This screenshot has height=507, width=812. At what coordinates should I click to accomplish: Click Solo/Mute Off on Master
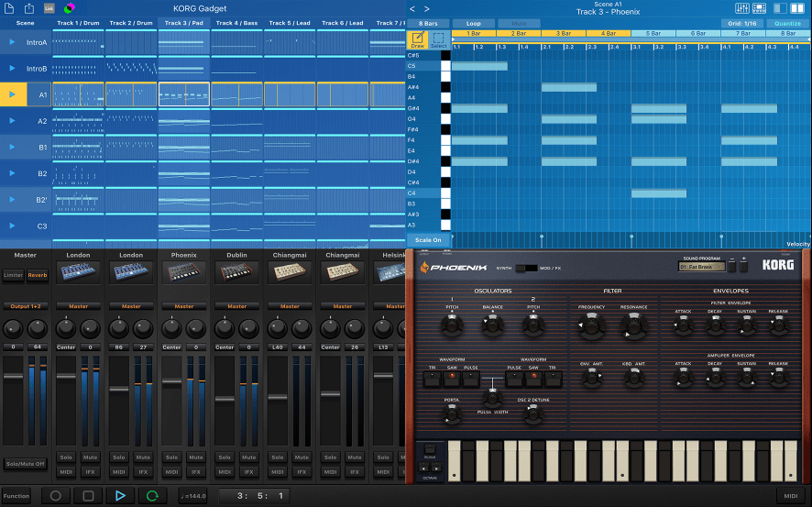coord(26,464)
